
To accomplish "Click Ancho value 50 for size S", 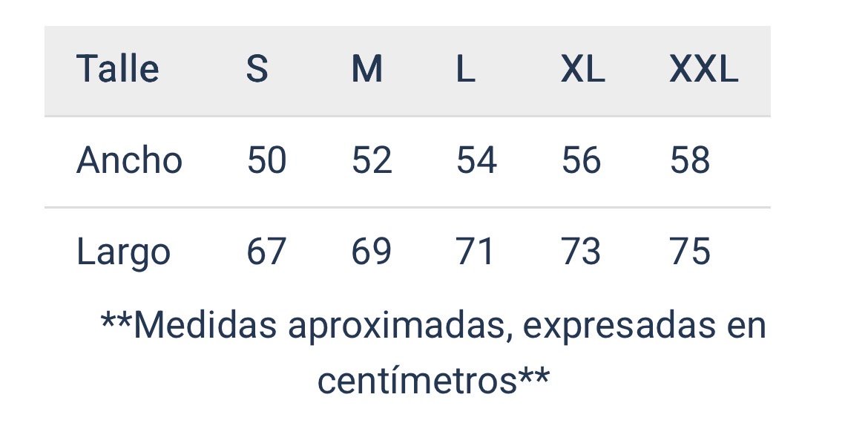I will (x=266, y=160).
